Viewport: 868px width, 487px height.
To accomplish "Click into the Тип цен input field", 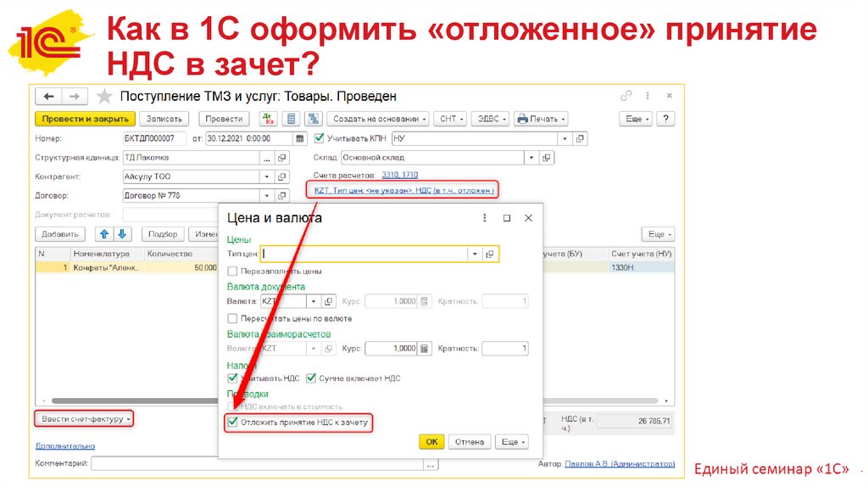I will [x=364, y=254].
